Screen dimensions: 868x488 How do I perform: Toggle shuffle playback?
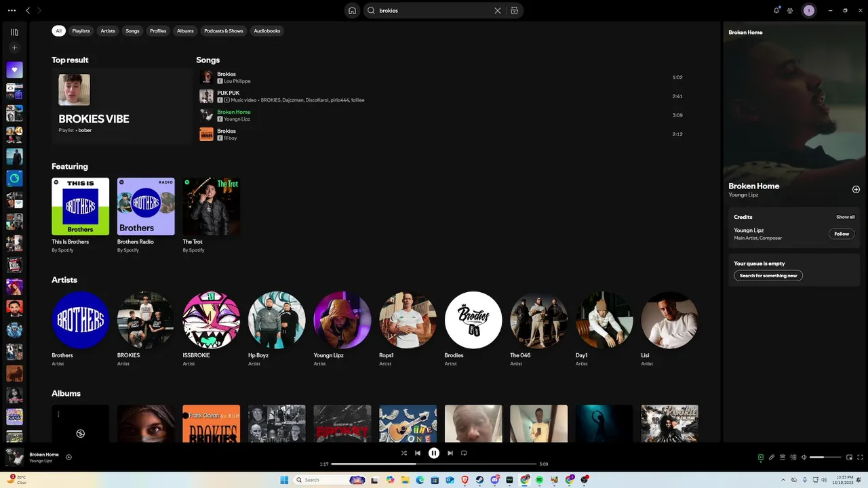[404, 453]
